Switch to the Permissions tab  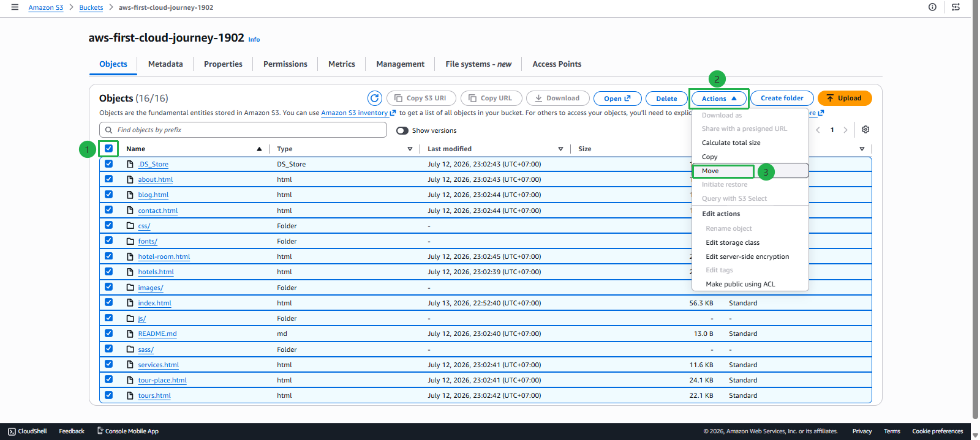click(285, 64)
